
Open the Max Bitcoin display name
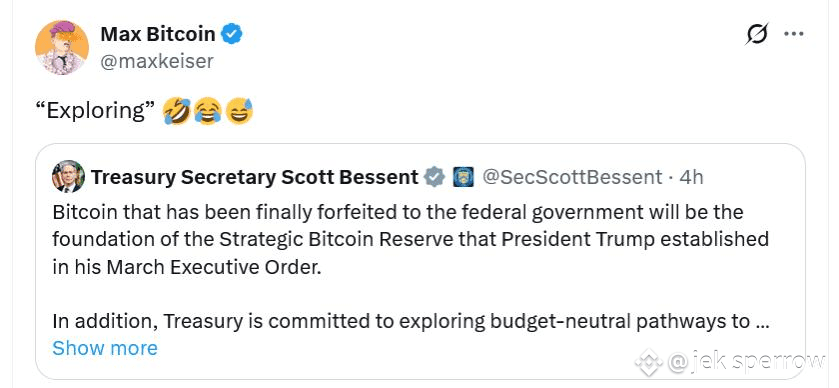click(x=158, y=34)
